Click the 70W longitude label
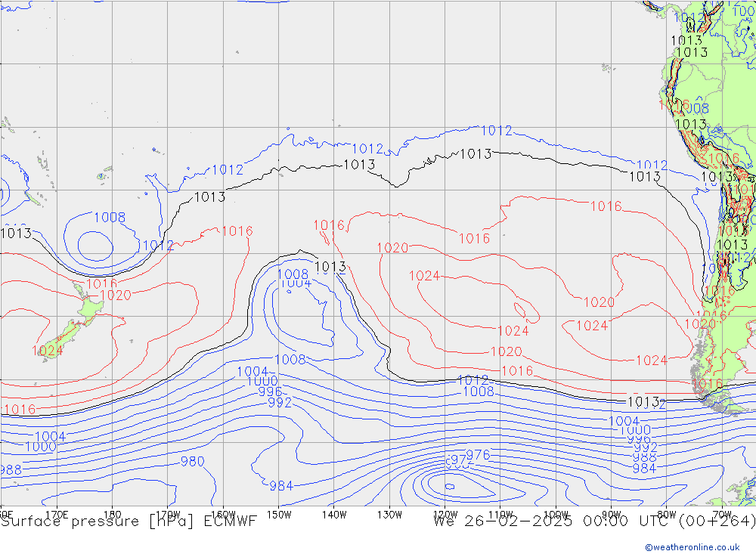The image size is (756, 554). point(722,515)
